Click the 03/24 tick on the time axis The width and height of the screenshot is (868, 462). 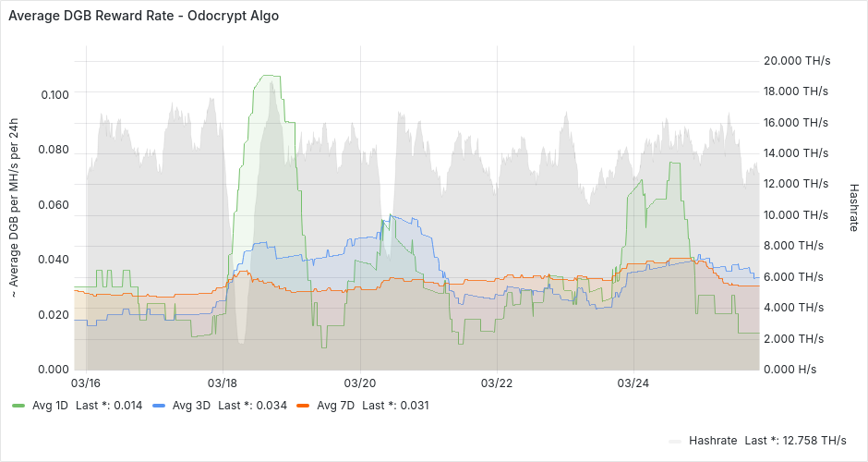pos(633,382)
